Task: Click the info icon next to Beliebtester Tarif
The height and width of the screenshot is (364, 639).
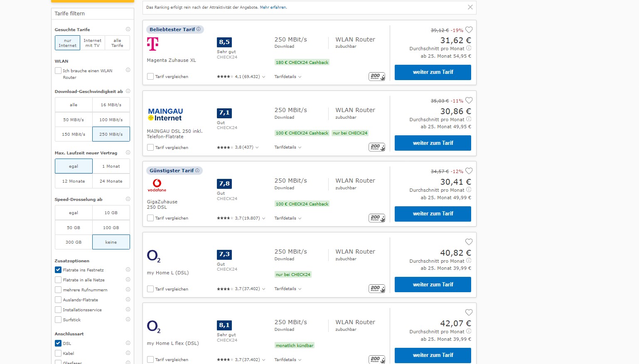Action: point(199,29)
